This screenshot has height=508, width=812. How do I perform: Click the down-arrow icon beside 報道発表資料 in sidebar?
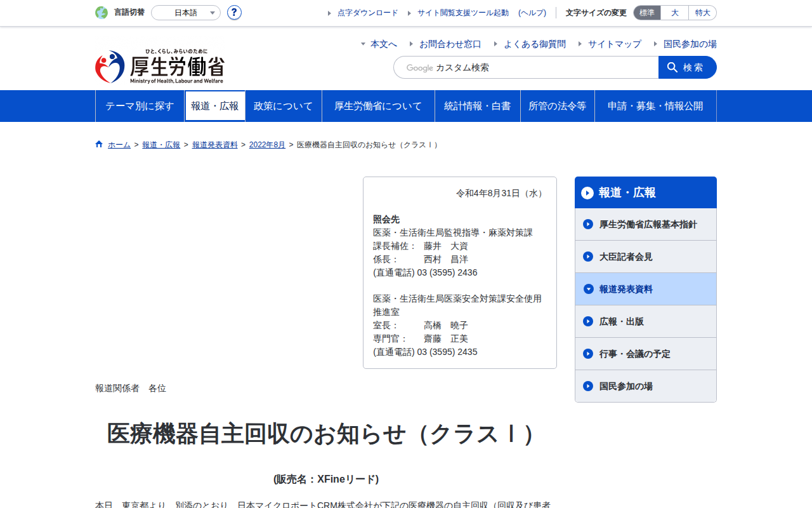[x=588, y=289]
